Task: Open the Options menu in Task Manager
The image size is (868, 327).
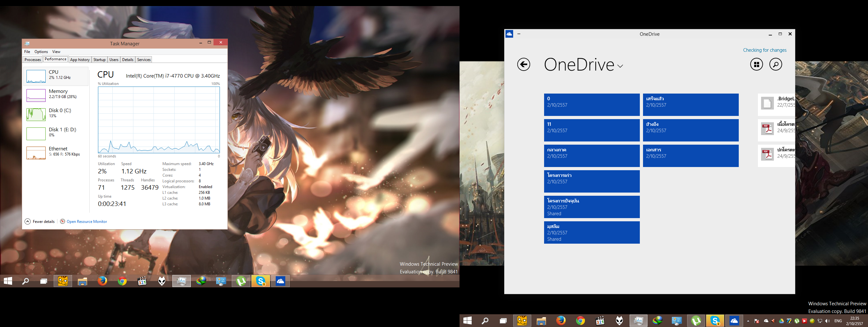Action: coord(41,52)
